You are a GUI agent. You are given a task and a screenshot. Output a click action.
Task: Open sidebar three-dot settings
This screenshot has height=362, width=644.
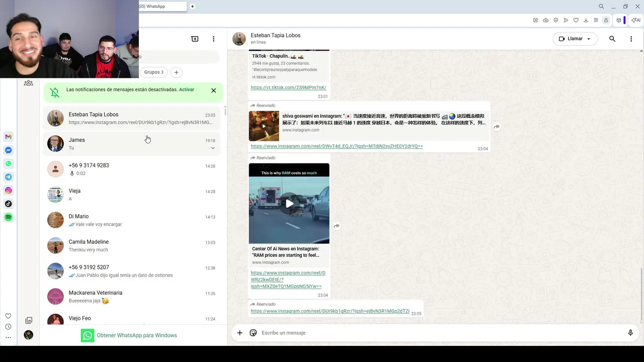point(8,338)
